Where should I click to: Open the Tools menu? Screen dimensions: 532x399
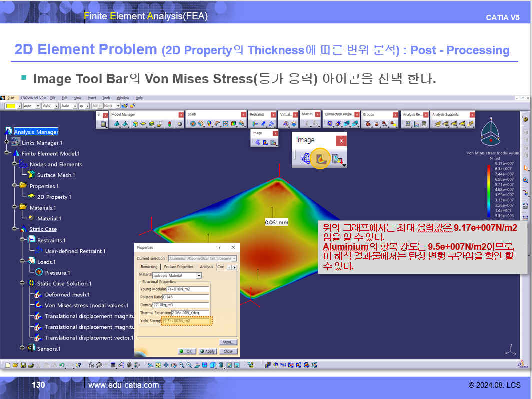pyautogui.click(x=106, y=98)
